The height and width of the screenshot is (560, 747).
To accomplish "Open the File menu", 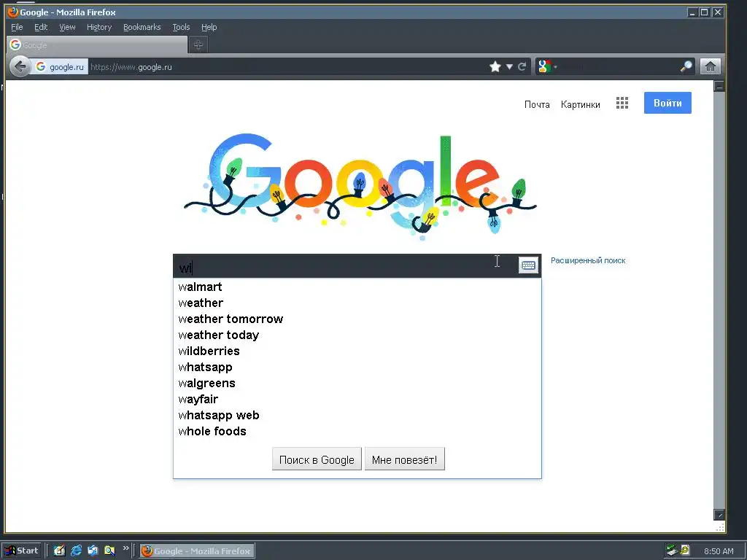I will 18,27.
